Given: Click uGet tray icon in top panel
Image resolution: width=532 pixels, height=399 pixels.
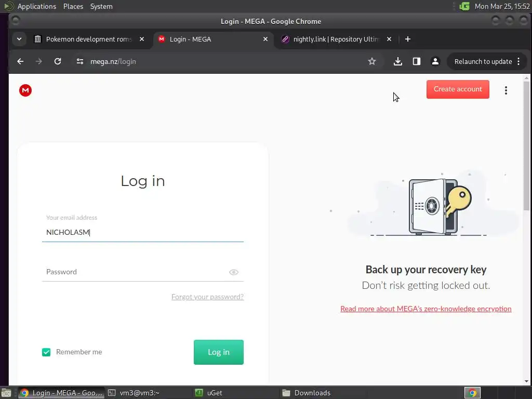Looking at the screenshot, I should (464, 6).
